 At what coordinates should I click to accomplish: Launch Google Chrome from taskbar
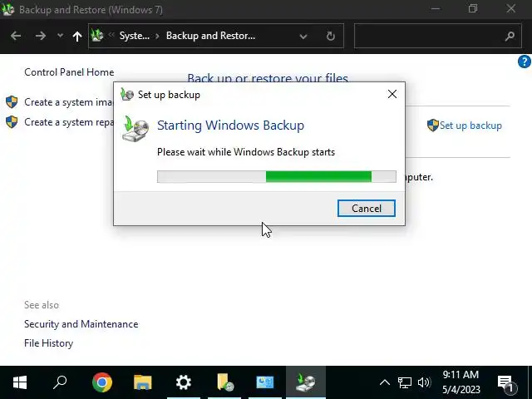[101, 382]
